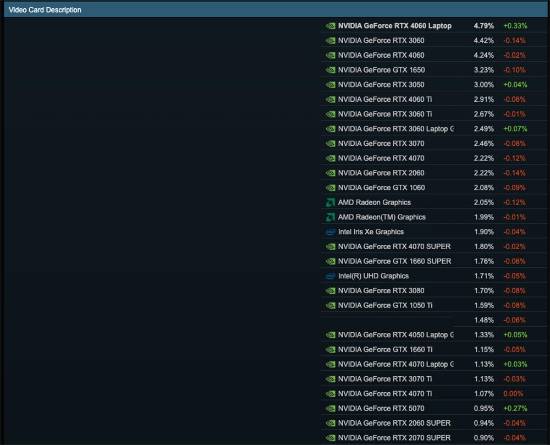Click the -0.10% change value
The width and height of the screenshot is (550, 445).
[515, 70]
